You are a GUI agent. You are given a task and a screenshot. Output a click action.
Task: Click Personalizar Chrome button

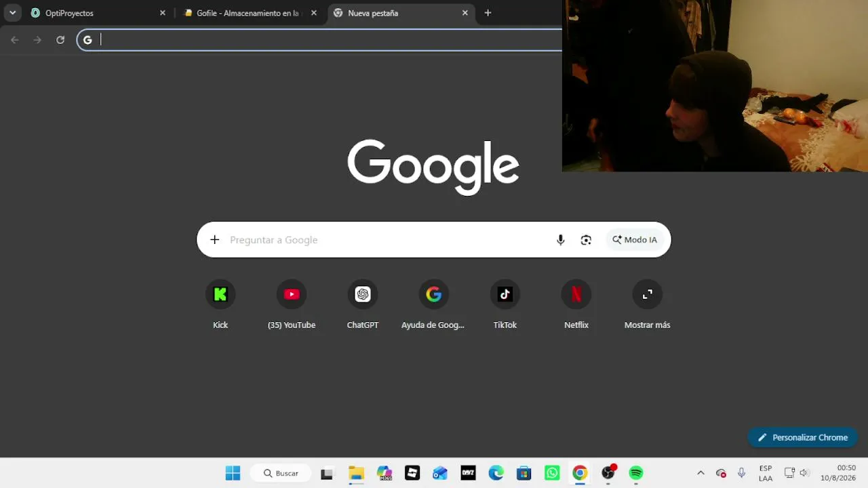(803, 437)
